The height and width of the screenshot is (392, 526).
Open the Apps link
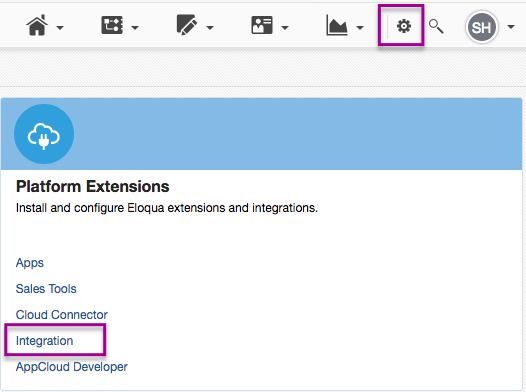[x=30, y=263]
